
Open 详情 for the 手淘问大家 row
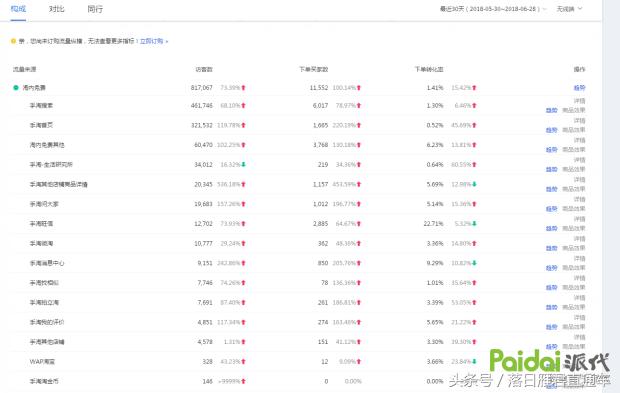(579, 200)
